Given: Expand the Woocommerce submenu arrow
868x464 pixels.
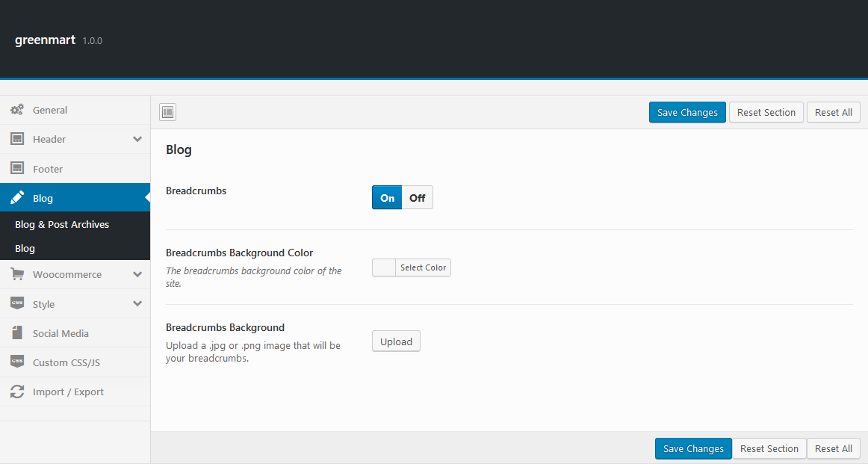Looking at the screenshot, I should (137, 274).
